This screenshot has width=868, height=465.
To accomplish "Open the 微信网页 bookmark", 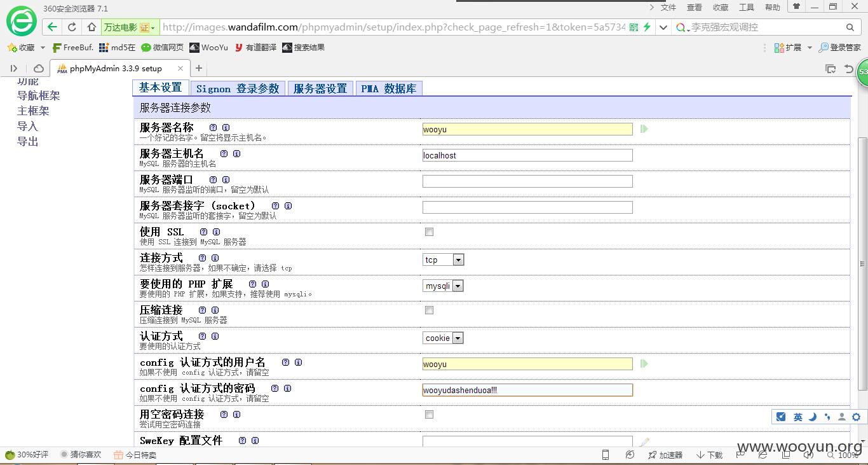I will [163, 48].
